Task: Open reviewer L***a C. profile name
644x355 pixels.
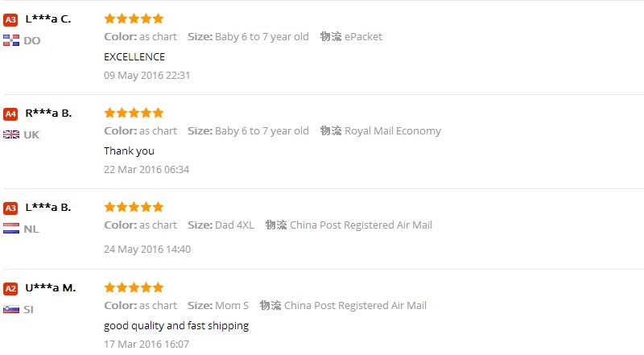Action: click(48, 19)
